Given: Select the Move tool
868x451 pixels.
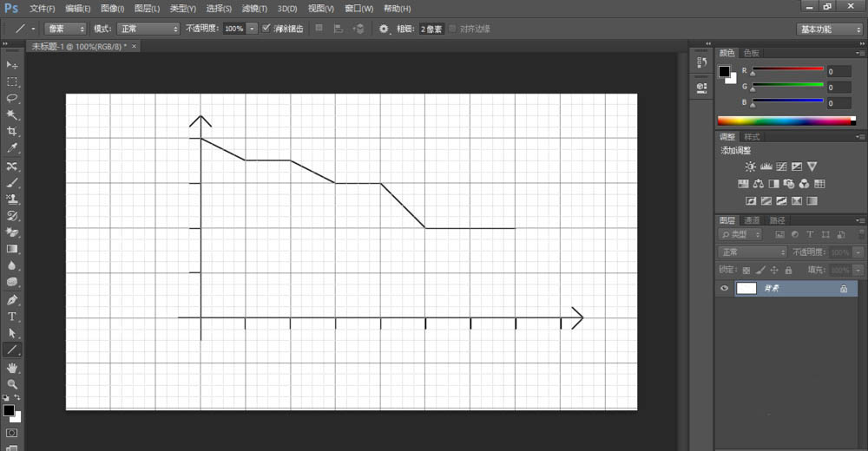Looking at the screenshot, I should (x=11, y=65).
